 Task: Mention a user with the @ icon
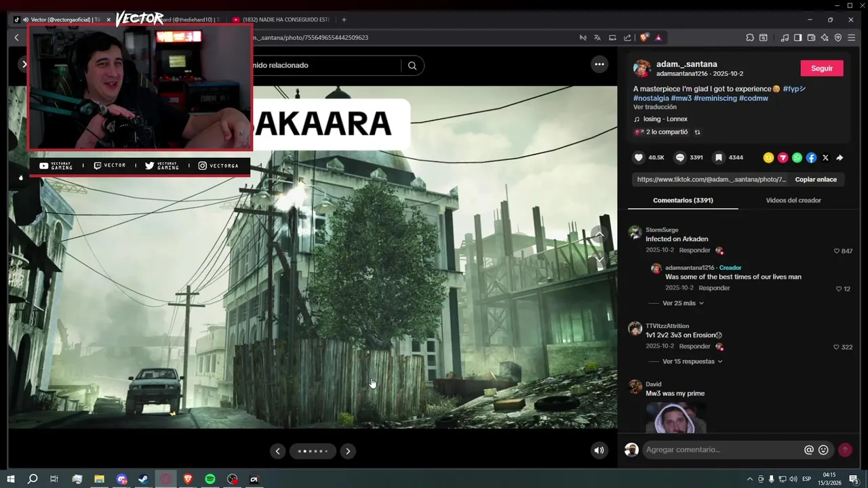coord(809,449)
